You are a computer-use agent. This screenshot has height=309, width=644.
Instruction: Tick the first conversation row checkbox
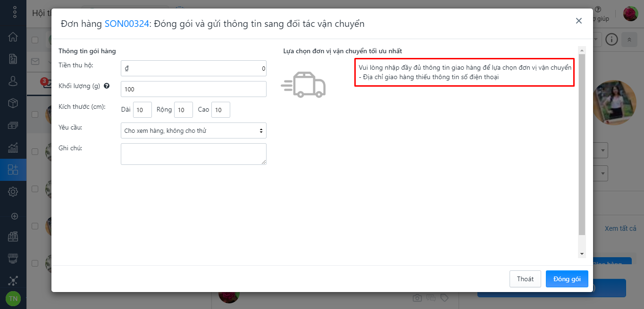[35, 114]
